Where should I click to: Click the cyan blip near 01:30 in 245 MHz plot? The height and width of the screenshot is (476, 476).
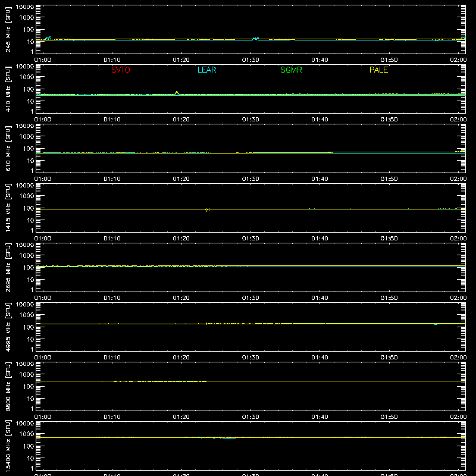point(256,39)
